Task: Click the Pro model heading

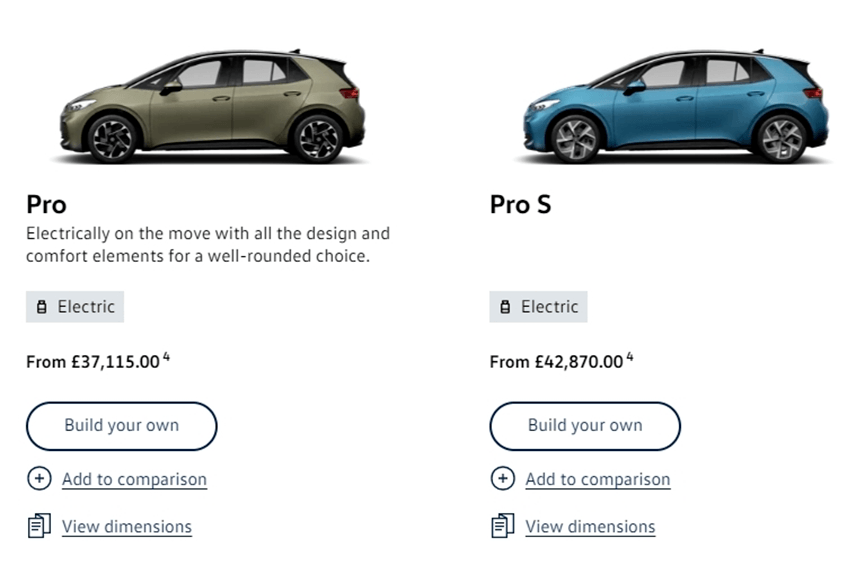Action: pos(46,205)
